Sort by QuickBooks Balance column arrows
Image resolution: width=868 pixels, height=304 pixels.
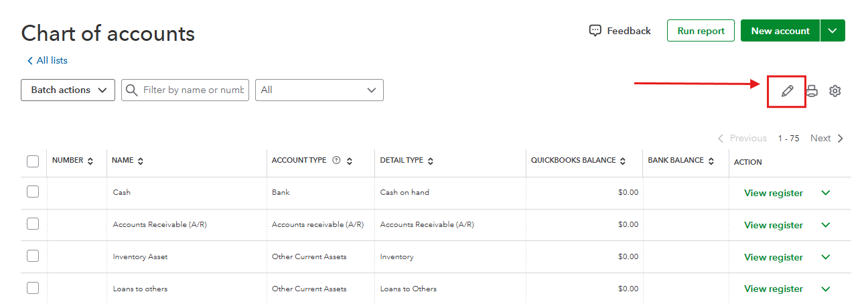623,161
